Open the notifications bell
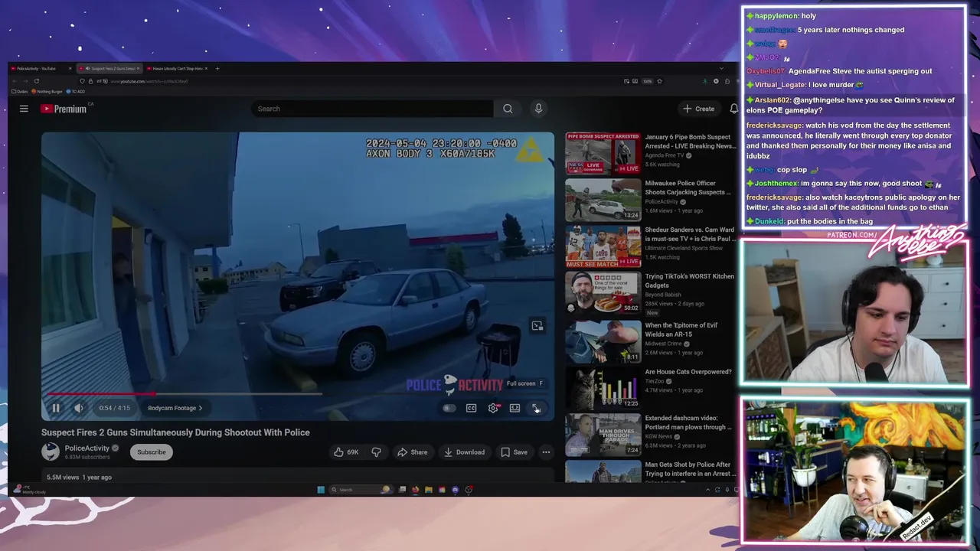The image size is (980, 551). point(733,109)
